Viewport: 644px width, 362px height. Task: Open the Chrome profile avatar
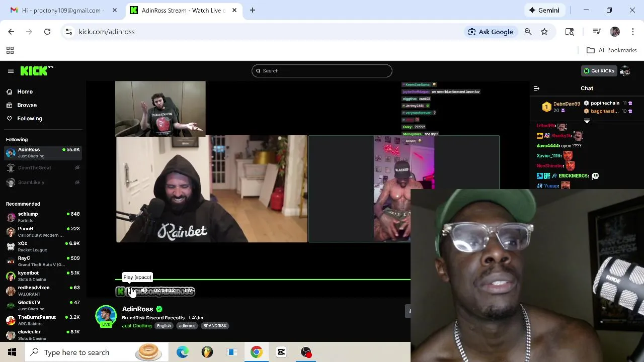click(x=615, y=32)
